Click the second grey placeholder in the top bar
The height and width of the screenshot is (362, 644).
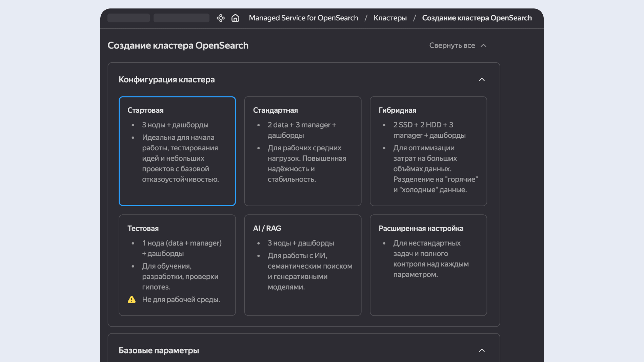[x=181, y=18]
